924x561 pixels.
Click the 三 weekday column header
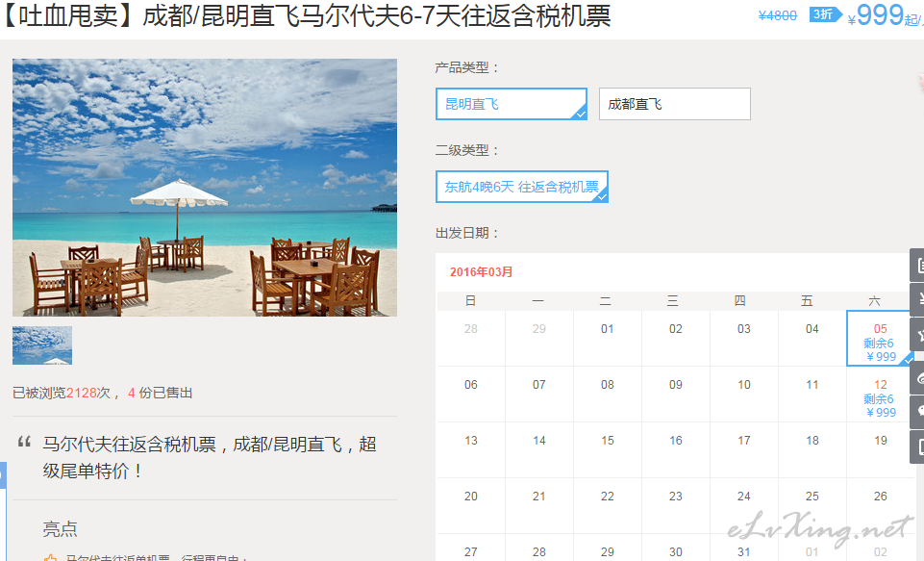coord(672,301)
